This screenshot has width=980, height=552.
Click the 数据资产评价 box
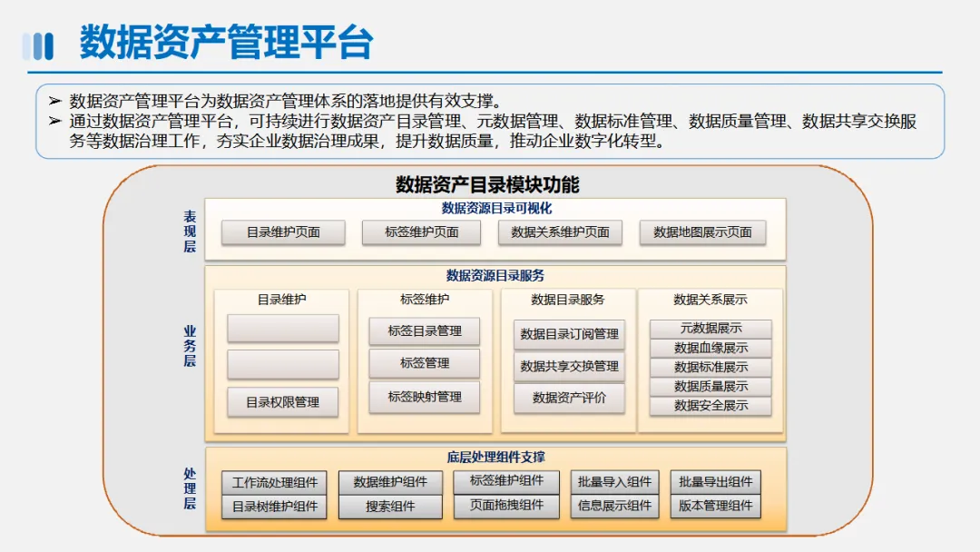pyautogui.click(x=569, y=398)
